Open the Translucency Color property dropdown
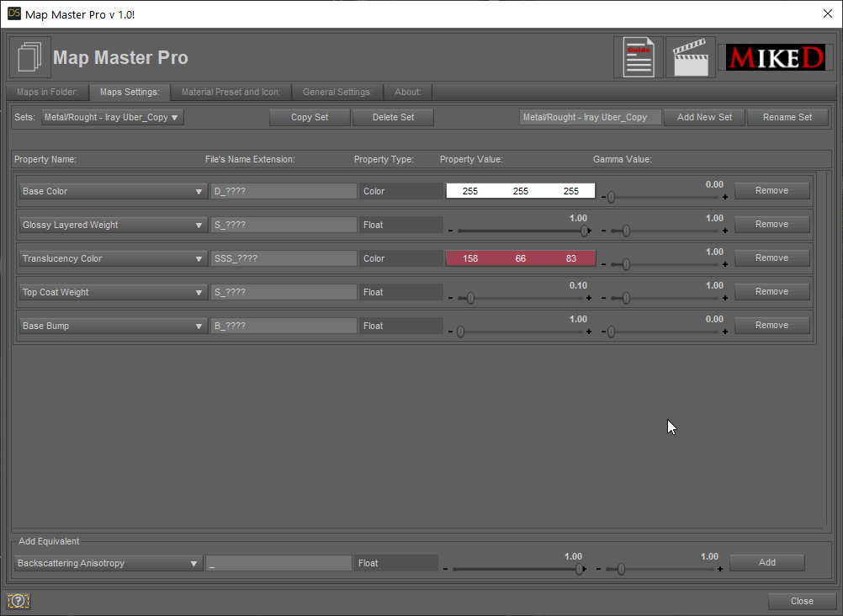 click(x=113, y=258)
